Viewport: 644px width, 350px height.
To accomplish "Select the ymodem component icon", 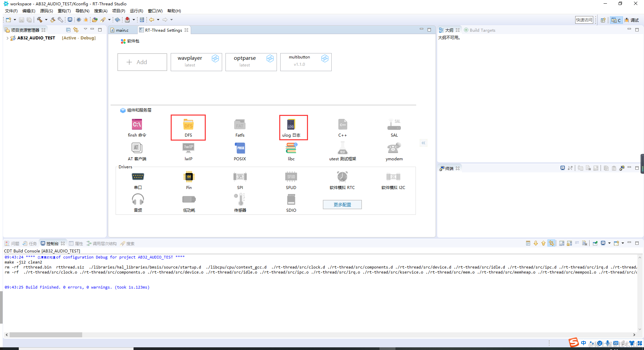I will pos(394,148).
